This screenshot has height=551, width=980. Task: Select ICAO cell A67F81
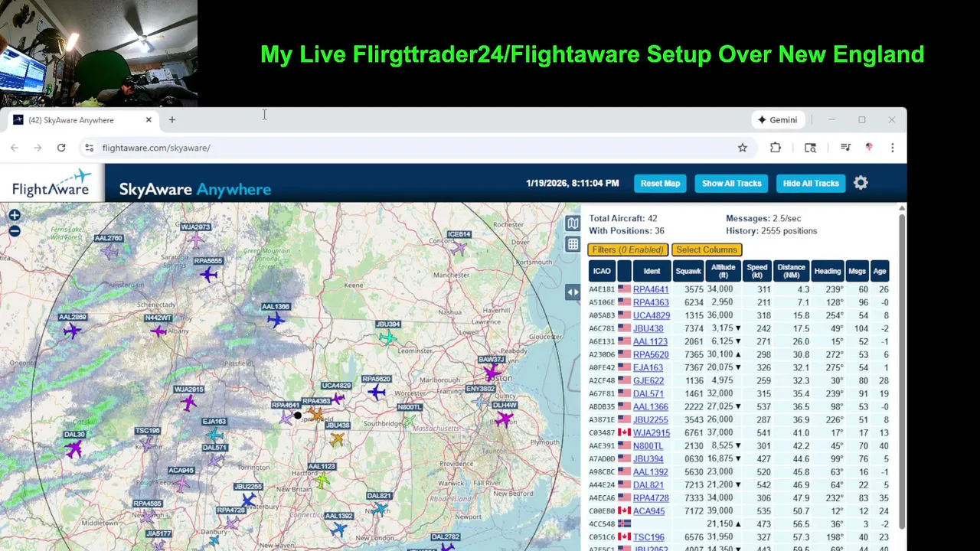click(602, 393)
